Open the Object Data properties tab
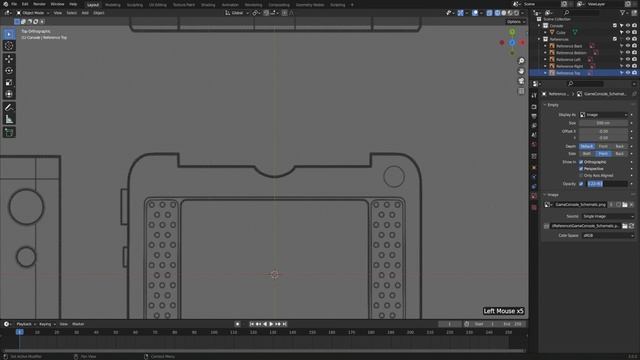This screenshot has width=640, height=360. pyautogui.click(x=534, y=196)
